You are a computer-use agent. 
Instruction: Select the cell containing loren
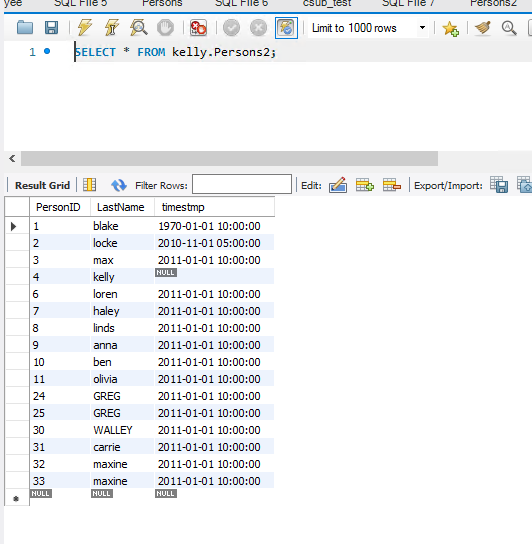click(x=122, y=294)
